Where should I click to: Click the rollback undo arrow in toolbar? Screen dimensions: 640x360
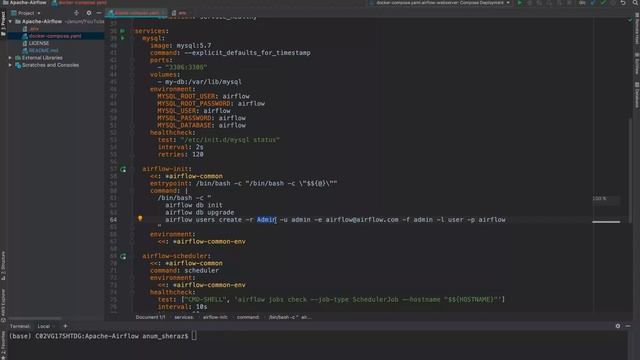pyautogui.click(x=623, y=3)
